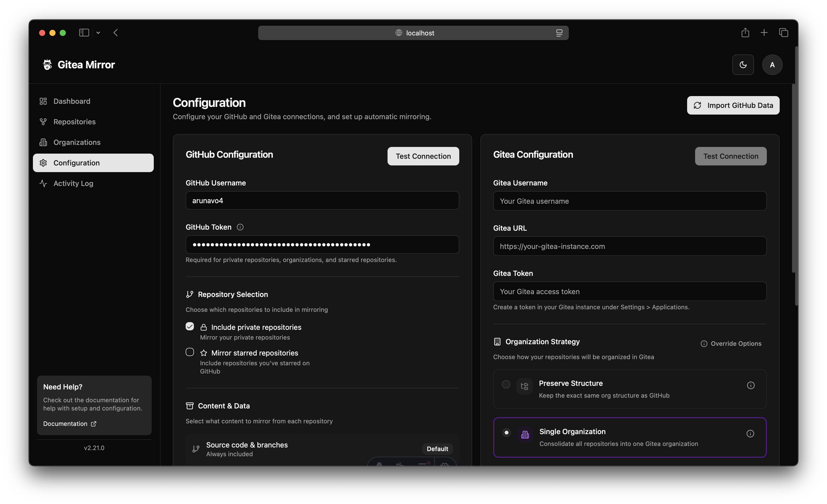Click the GitHub Token info icon
The image size is (827, 504).
tap(240, 227)
